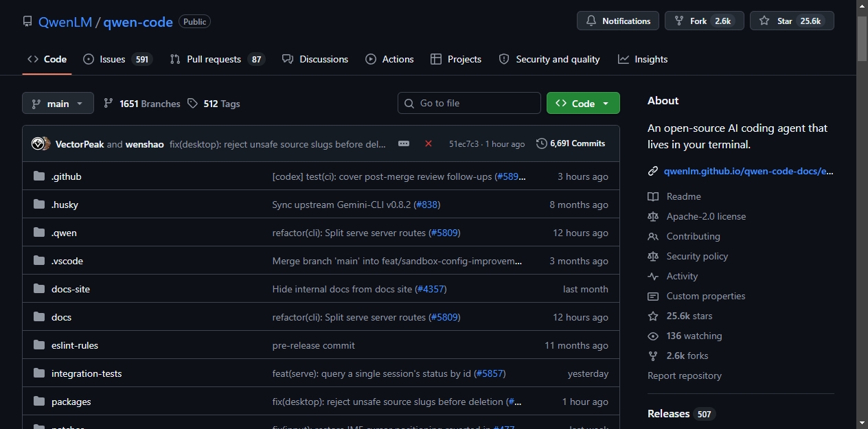Open the integration-tests folder
The image size is (868, 429).
(87, 373)
